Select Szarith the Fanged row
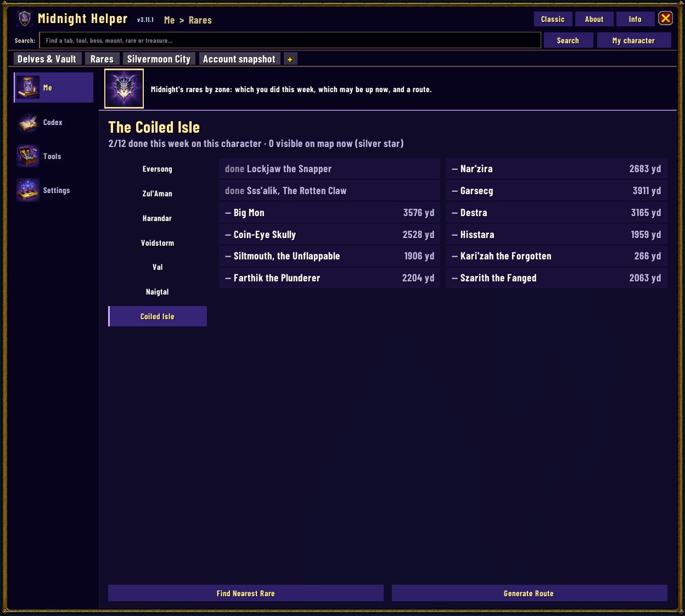 click(x=557, y=278)
